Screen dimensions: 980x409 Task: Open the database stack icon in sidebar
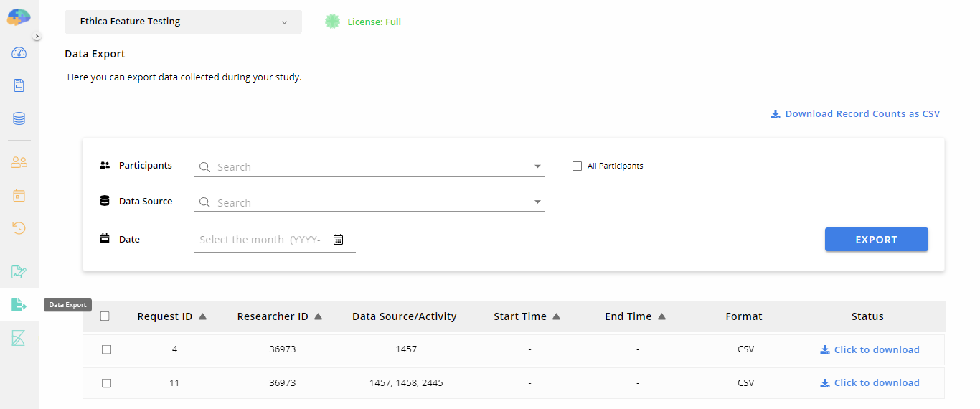pos(19,118)
